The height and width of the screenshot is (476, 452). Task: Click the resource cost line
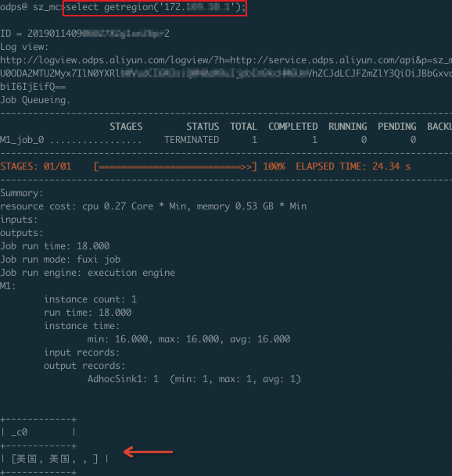(153, 206)
